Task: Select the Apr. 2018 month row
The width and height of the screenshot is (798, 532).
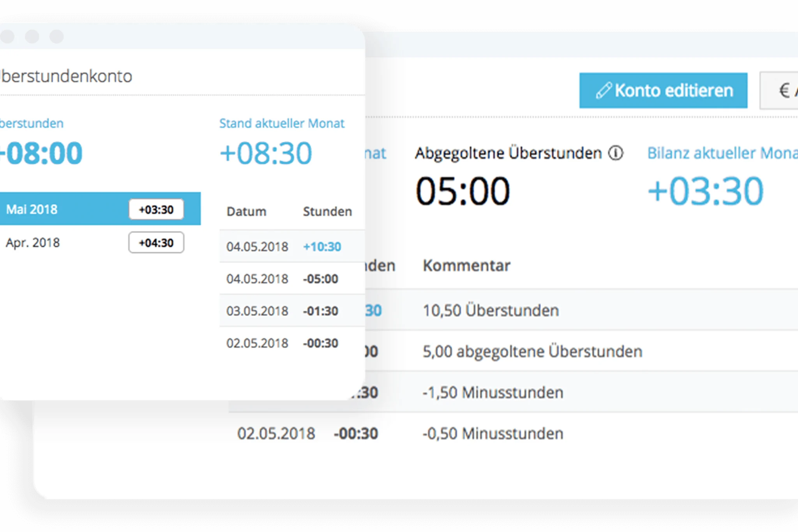Action: 100,242
